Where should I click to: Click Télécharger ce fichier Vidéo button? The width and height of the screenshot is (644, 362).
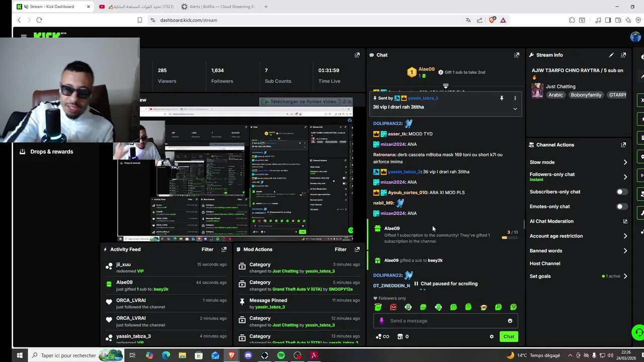tap(300, 102)
